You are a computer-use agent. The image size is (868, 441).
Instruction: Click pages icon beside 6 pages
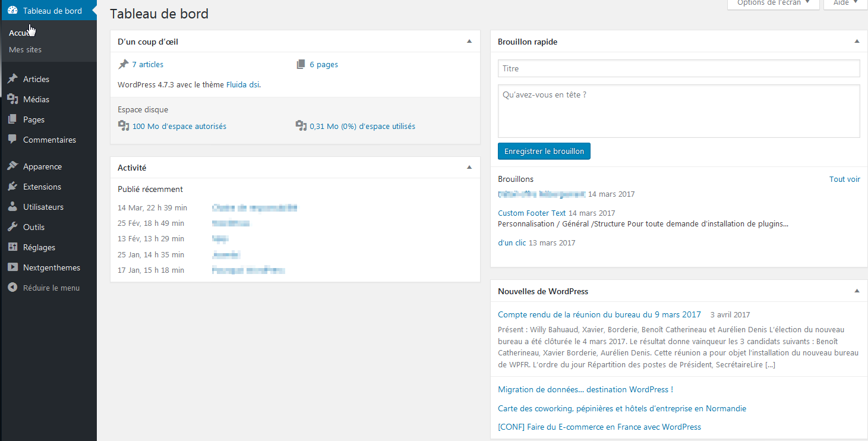click(301, 64)
